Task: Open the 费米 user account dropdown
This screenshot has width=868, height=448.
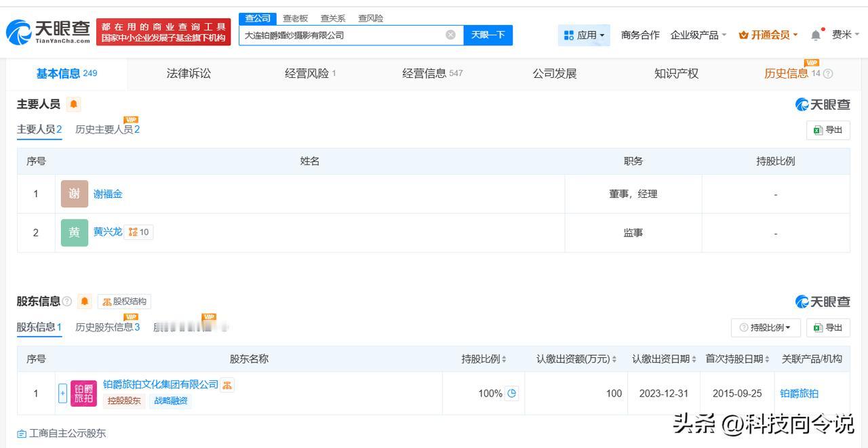Action: click(x=846, y=35)
